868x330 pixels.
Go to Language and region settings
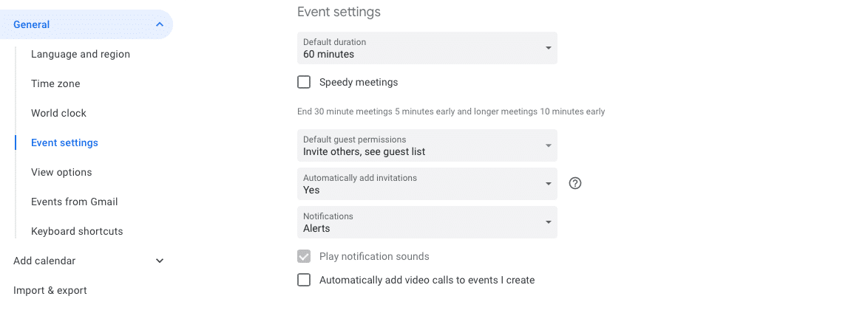click(x=81, y=54)
